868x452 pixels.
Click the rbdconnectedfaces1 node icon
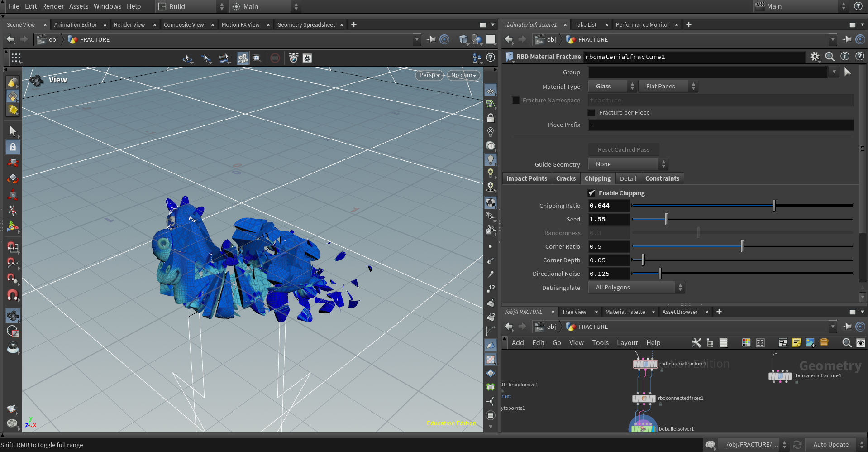(x=644, y=399)
